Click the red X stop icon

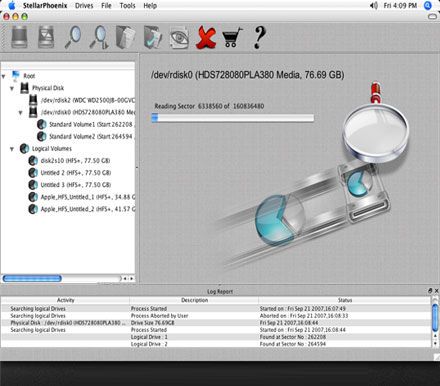[206, 37]
